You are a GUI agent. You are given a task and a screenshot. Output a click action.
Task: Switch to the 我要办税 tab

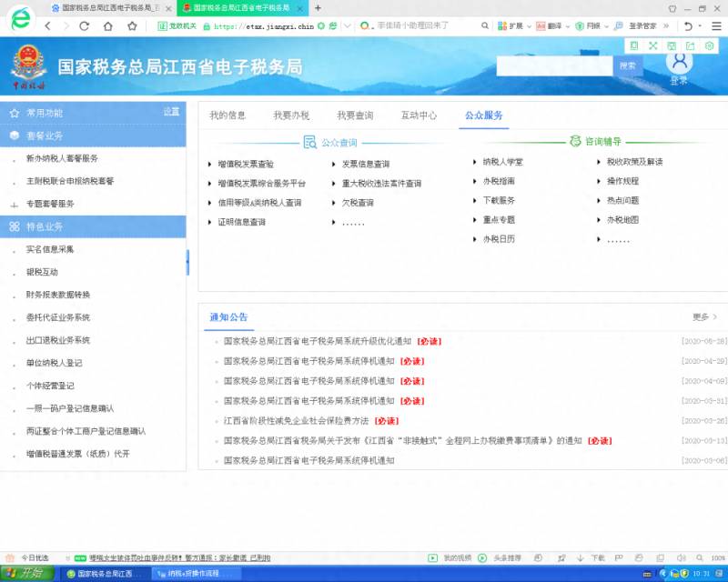pyautogui.click(x=291, y=115)
